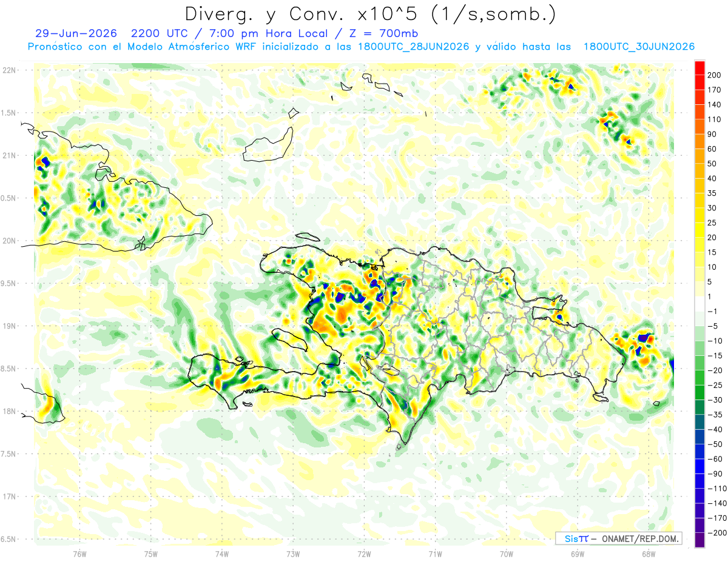Click the '90' value on the color scale
Image resolution: width=728 pixels, height=562 pixels.
tap(712, 134)
